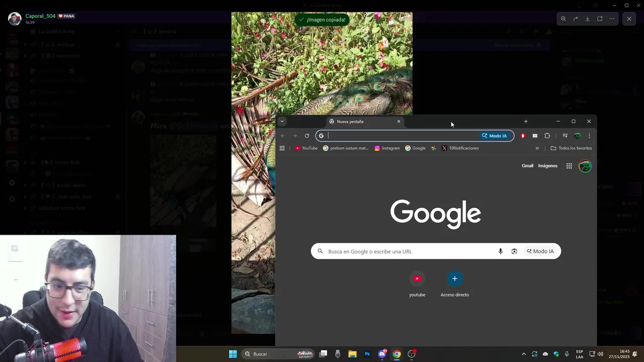This screenshot has height=362, width=644.
Task: Click Modo IA in address bar
Action: (495, 136)
